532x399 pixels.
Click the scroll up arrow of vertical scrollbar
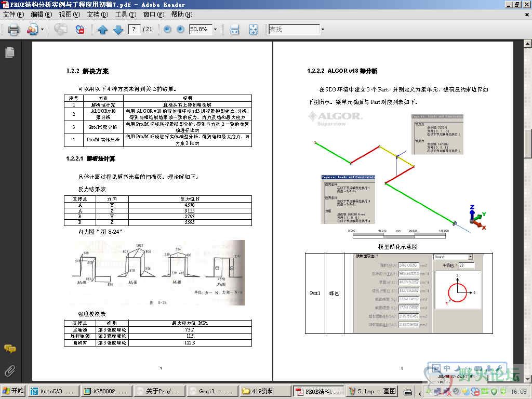(x=528, y=43)
